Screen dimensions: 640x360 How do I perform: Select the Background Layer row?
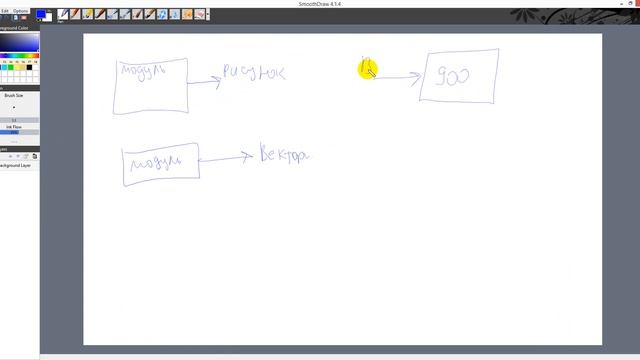pos(20,166)
